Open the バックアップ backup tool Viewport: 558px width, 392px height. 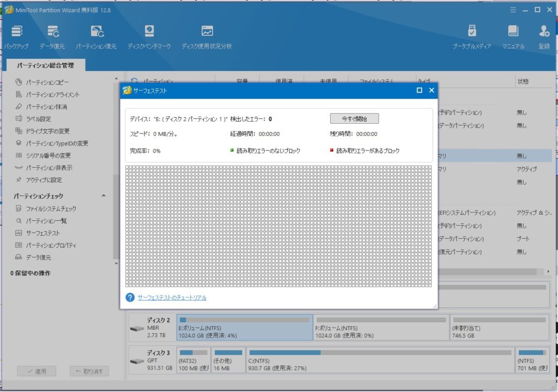pyautogui.click(x=16, y=36)
